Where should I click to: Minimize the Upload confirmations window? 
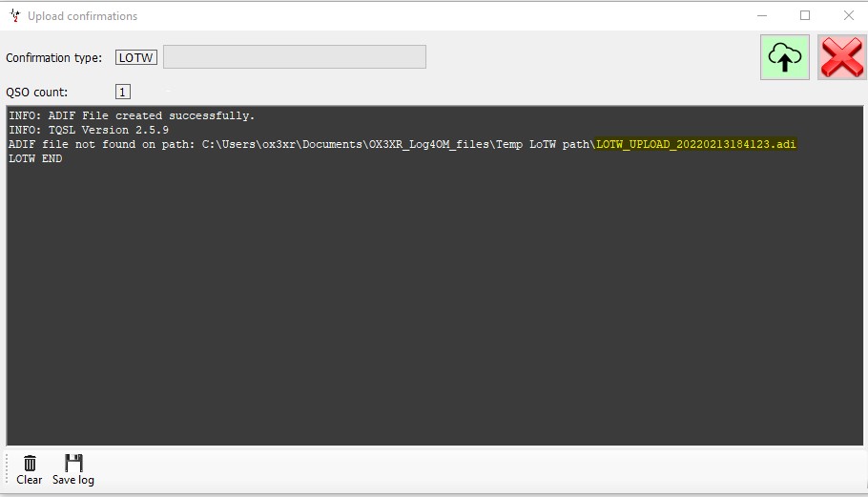[x=762, y=15]
